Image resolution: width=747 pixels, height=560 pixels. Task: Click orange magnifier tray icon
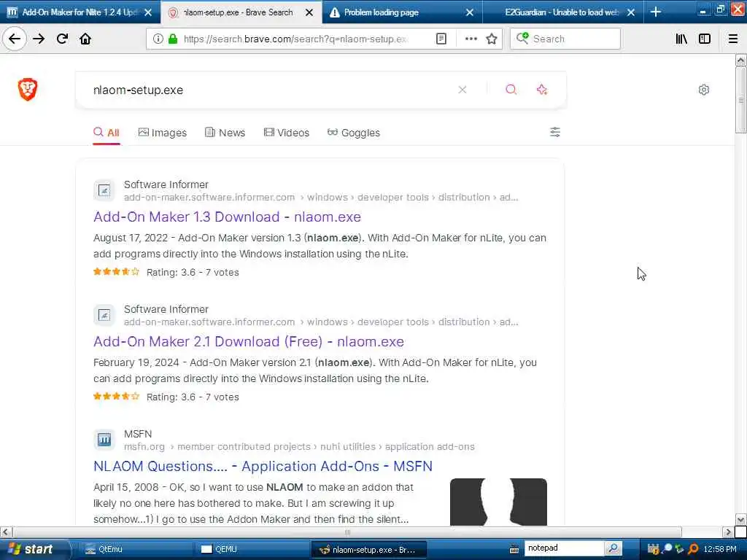693,549
